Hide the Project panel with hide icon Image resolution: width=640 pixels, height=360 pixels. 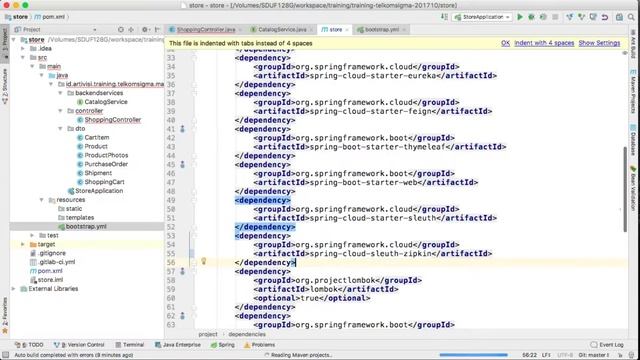(158, 30)
